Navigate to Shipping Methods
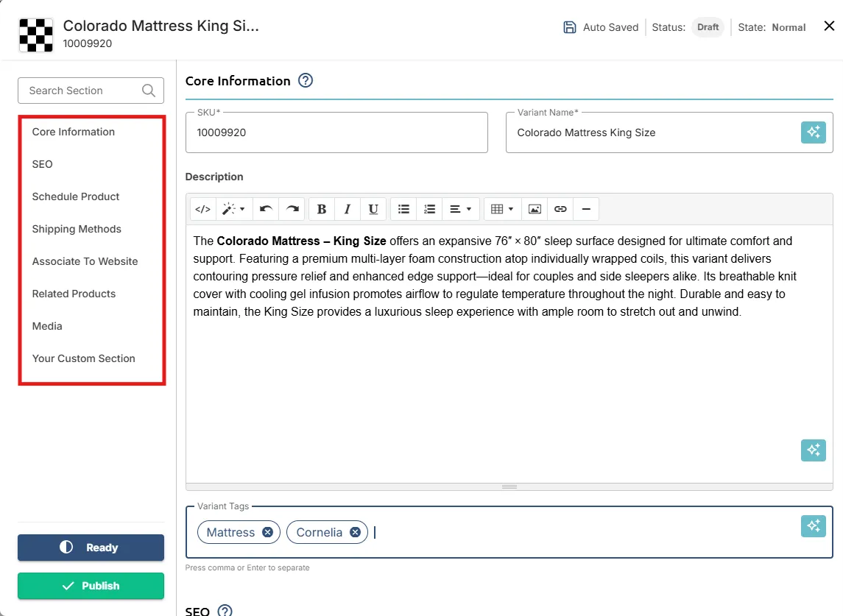The image size is (843, 616). coord(77,229)
